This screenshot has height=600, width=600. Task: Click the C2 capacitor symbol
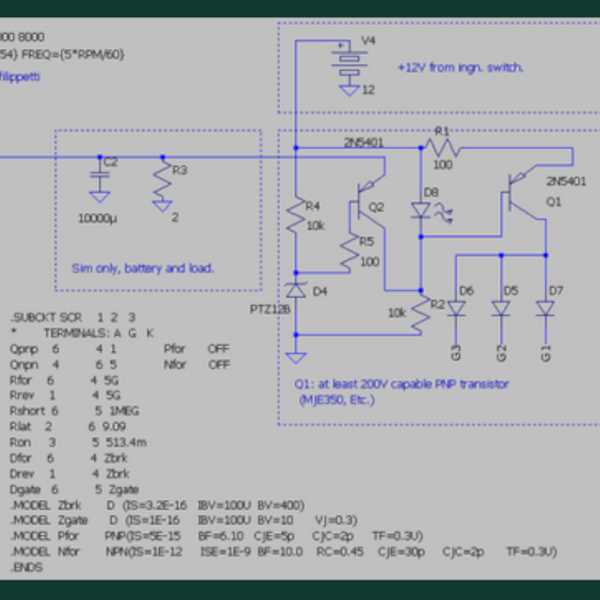(100, 174)
